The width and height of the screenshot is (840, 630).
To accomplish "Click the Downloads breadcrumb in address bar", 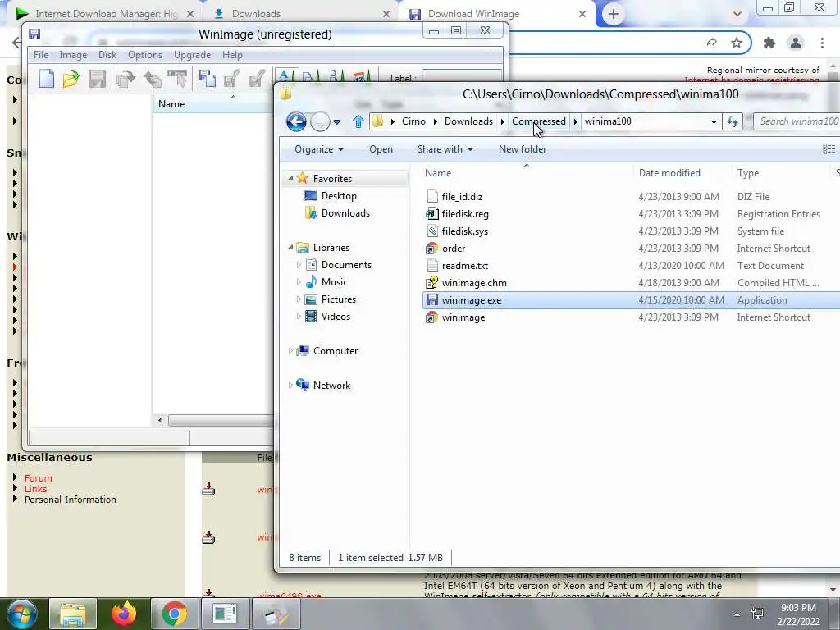I will tap(468, 121).
